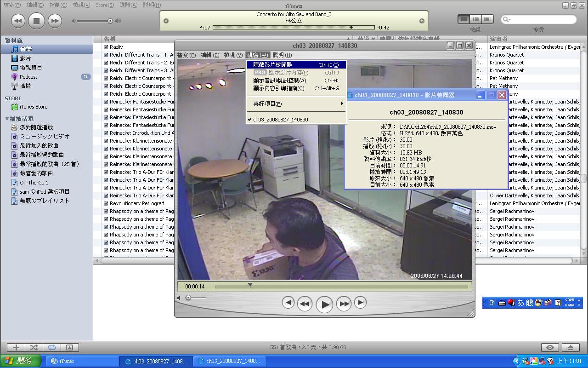The height and width of the screenshot is (368, 588).
Task: Click the iTunes next track button
Action: coord(55,20)
